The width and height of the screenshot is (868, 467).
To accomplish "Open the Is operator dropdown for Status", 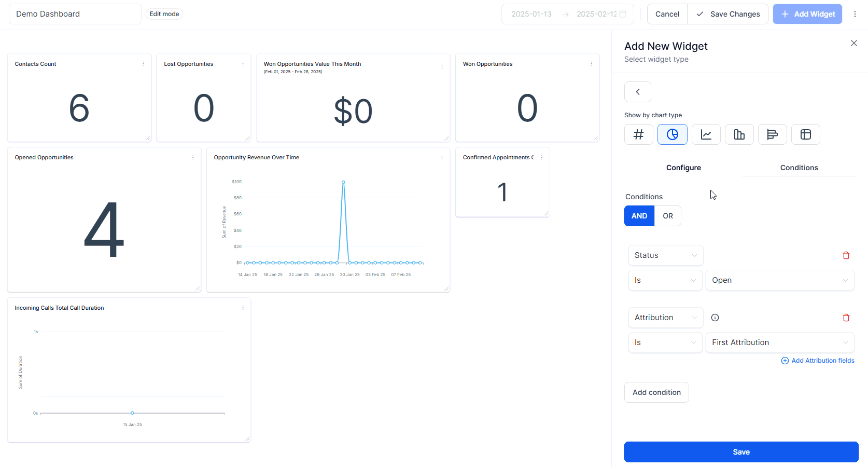I will pyautogui.click(x=665, y=280).
